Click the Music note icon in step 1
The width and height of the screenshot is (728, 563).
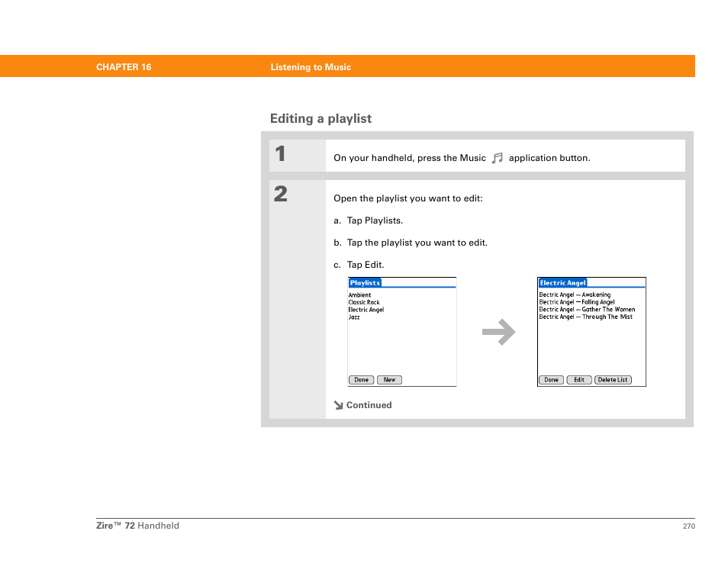(498, 158)
